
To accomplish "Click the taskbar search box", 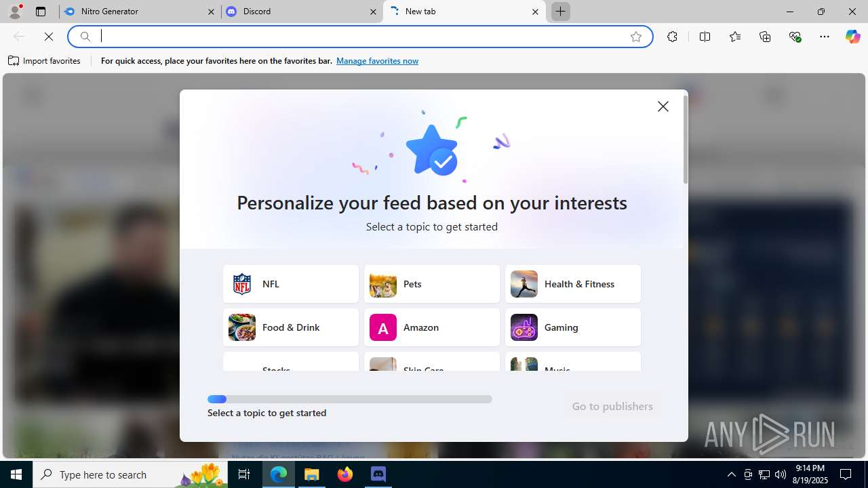I will tap(130, 474).
